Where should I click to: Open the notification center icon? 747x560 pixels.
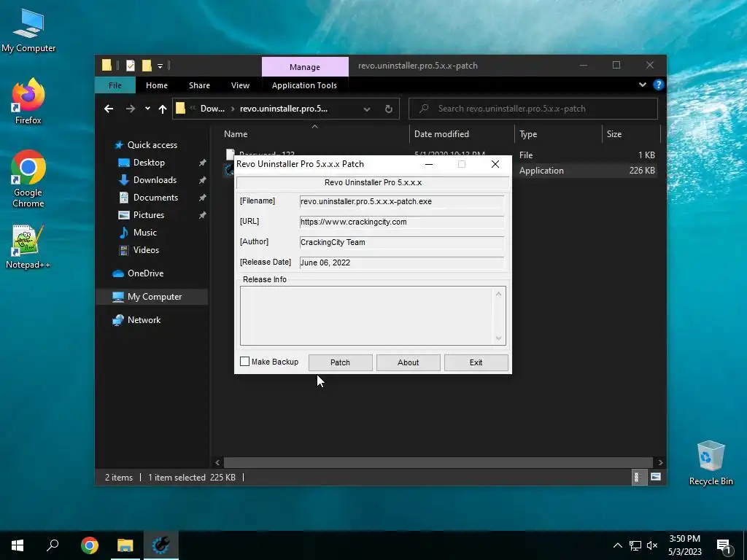click(724, 545)
